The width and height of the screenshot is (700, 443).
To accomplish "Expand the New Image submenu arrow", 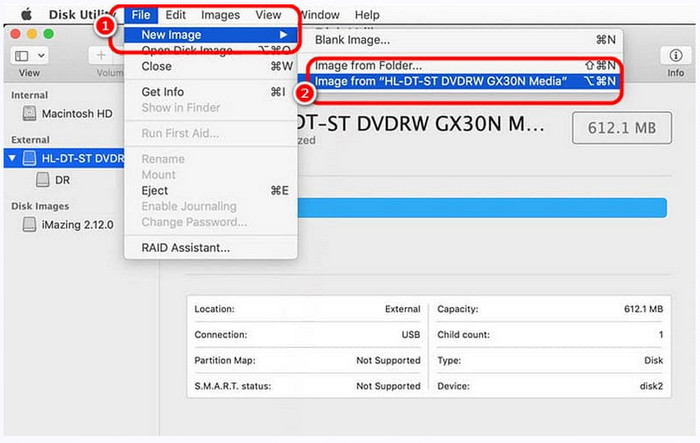I will pyautogui.click(x=283, y=35).
